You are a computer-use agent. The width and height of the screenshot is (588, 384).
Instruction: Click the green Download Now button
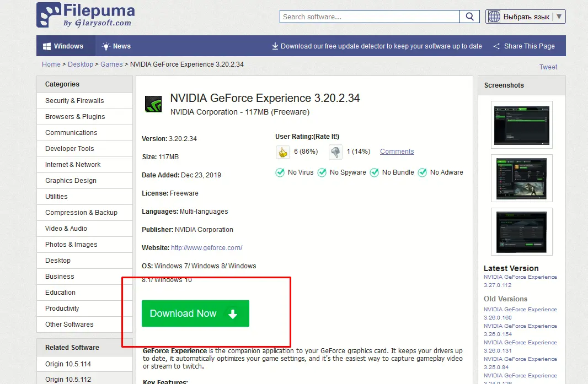[x=195, y=313]
